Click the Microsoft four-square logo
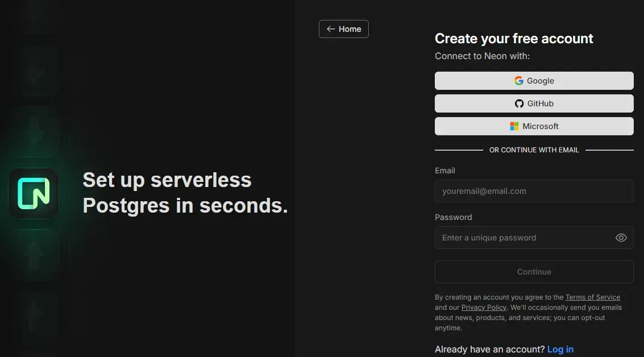This screenshot has height=357, width=644. pos(514,126)
